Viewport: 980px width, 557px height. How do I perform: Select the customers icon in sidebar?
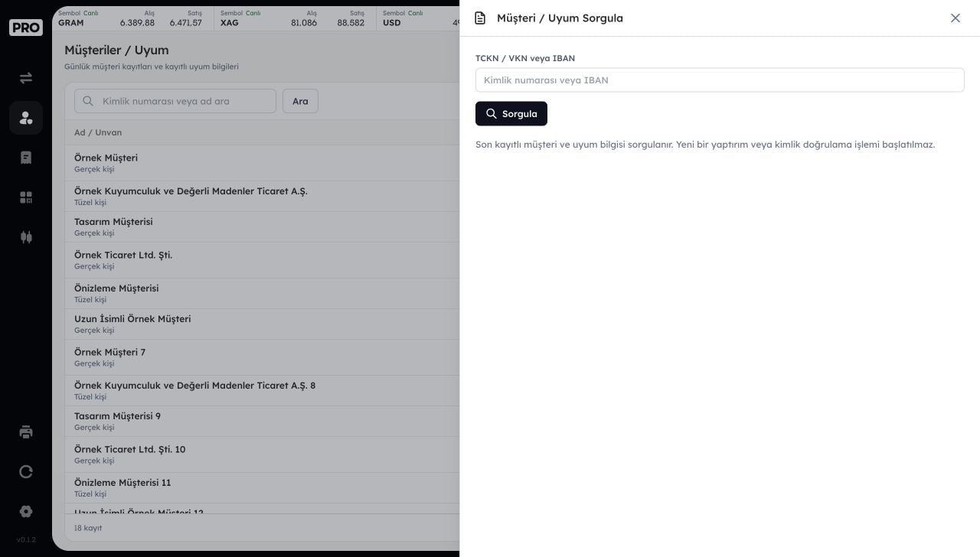26,118
